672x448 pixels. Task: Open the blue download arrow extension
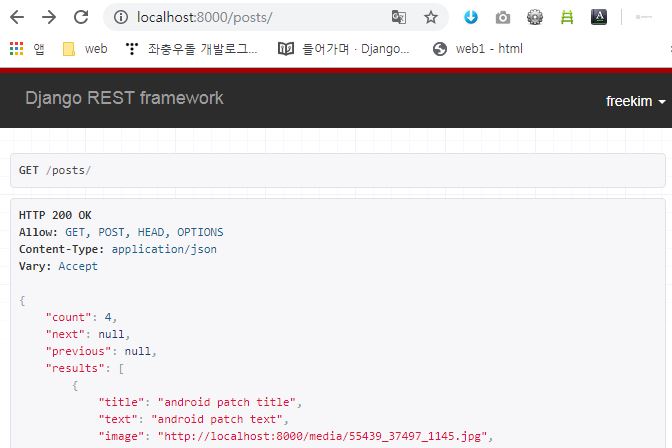(471, 17)
